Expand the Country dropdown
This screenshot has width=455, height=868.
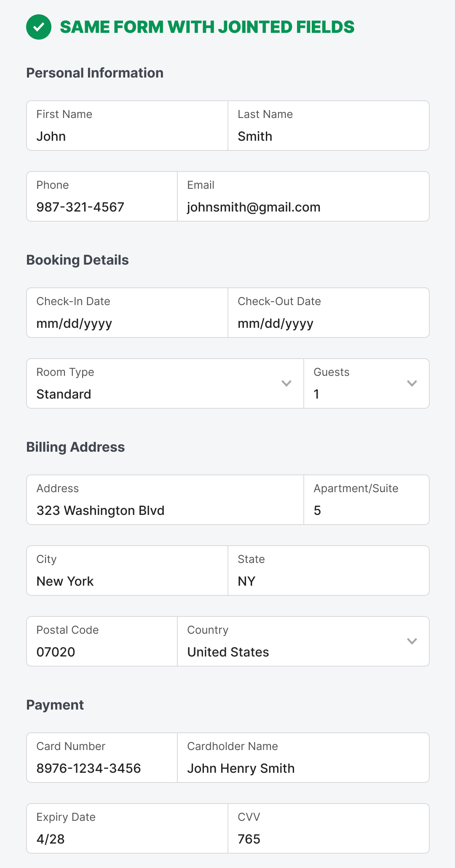pyautogui.click(x=412, y=641)
